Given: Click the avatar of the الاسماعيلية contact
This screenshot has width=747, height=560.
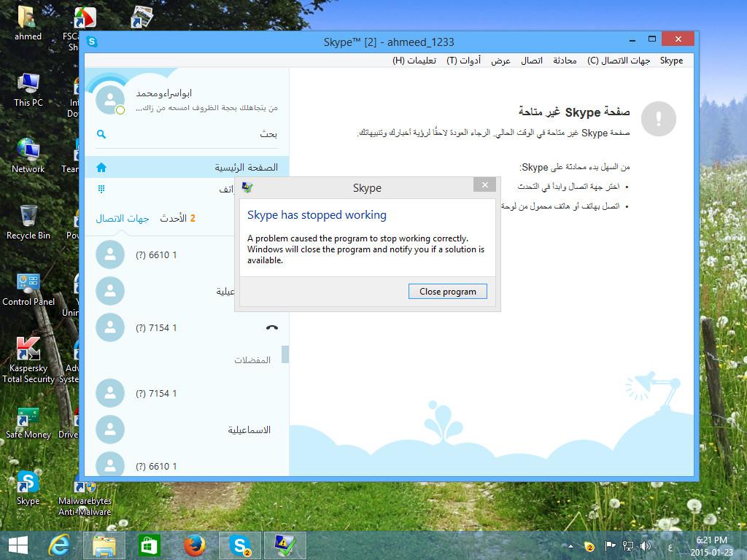Looking at the screenshot, I should point(110,429).
